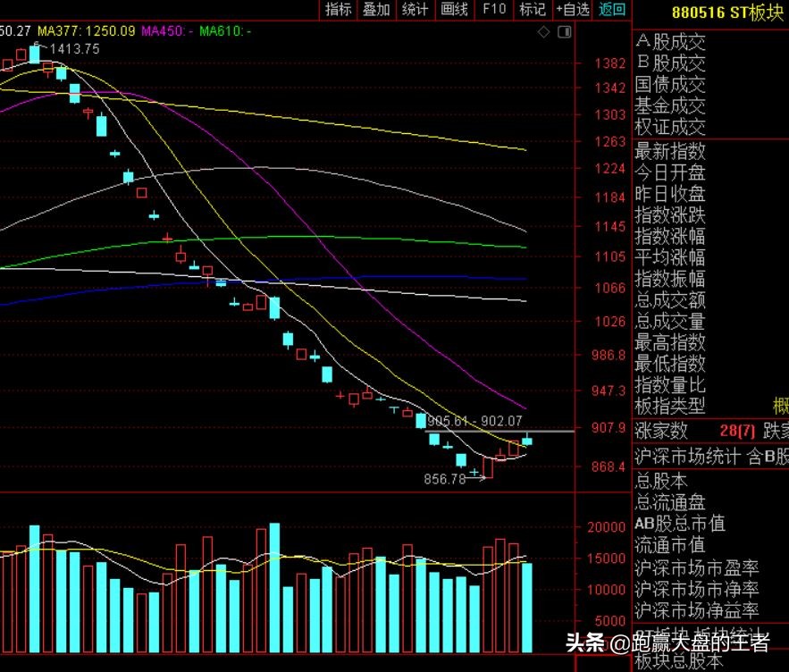
Task: Click the 868.4 price axis value
Action: 609,466
